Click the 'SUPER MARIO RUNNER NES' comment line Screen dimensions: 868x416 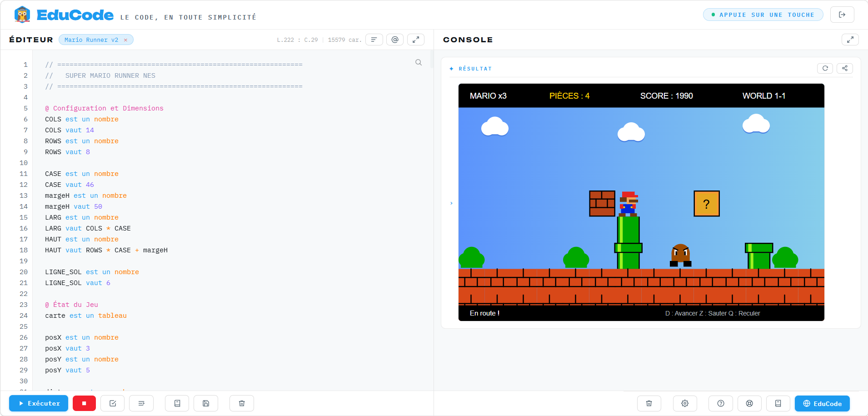(x=100, y=75)
